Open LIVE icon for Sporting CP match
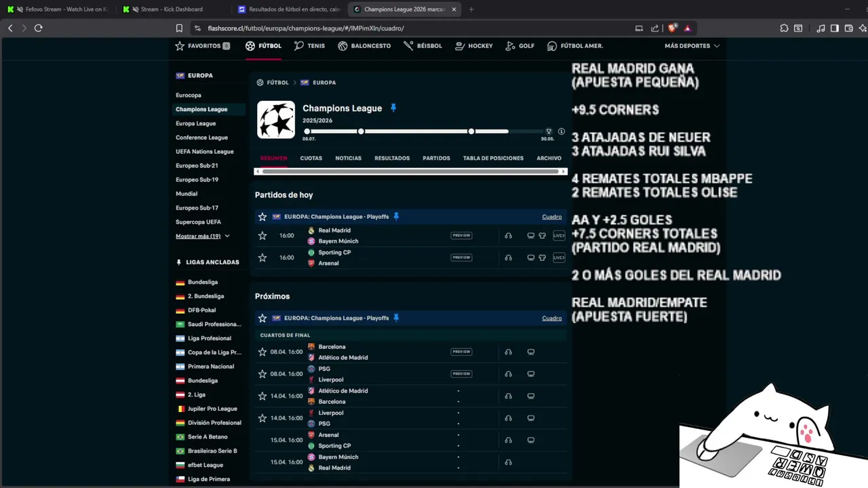868x488 pixels. pyautogui.click(x=559, y=258)
